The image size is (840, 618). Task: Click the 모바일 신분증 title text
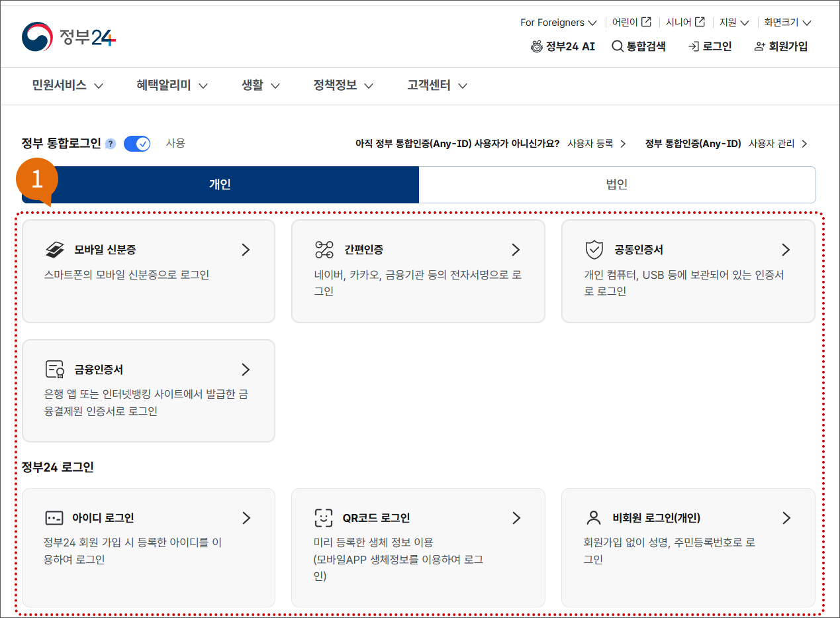click(105, 250)
